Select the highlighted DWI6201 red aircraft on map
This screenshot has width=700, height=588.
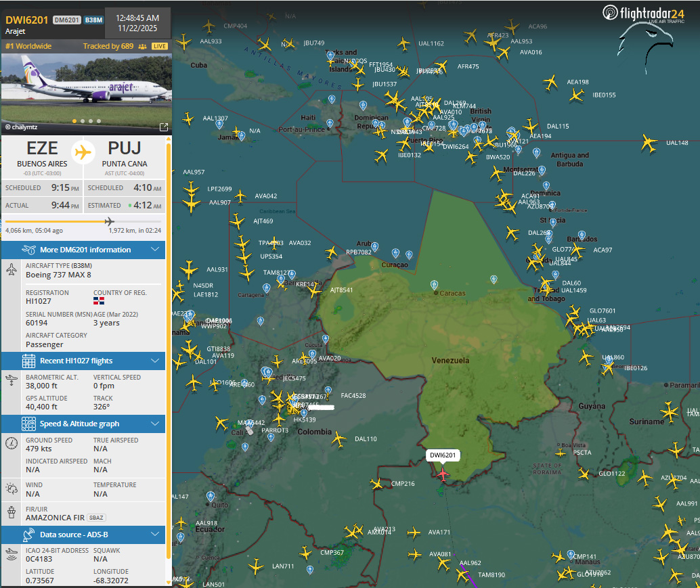[x=443, y=474]
